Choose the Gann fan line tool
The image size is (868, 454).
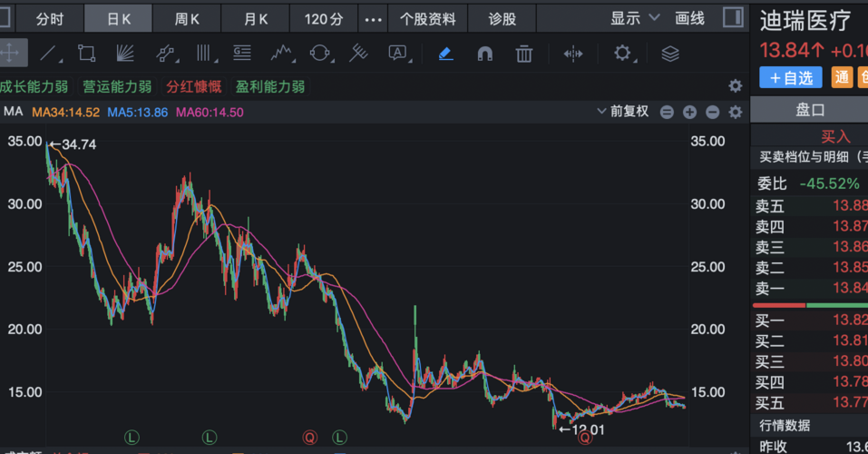pyautogui.click(x=126, y=54)
